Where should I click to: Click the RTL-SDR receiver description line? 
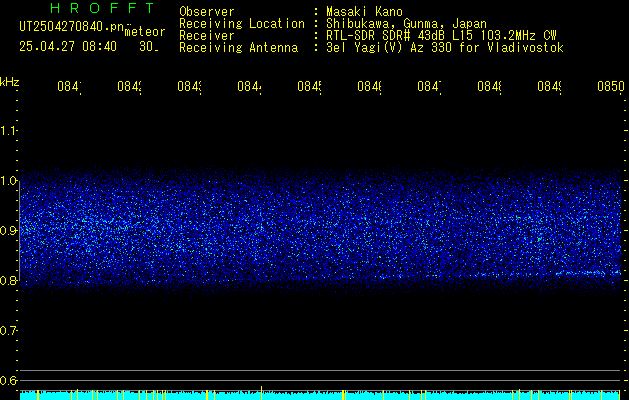441,36
